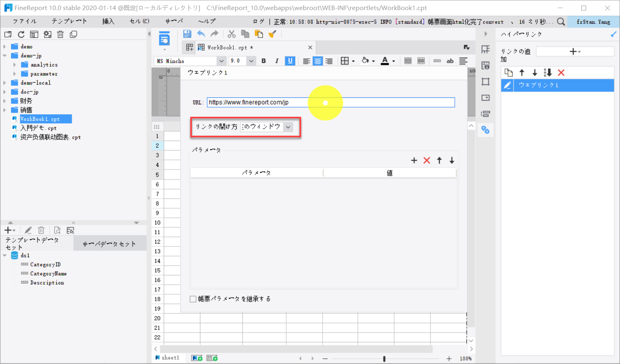Select the ウェブリンク1 hyperlink entry
The height and width of the screenshot is (364, 620).
(558, 85)
